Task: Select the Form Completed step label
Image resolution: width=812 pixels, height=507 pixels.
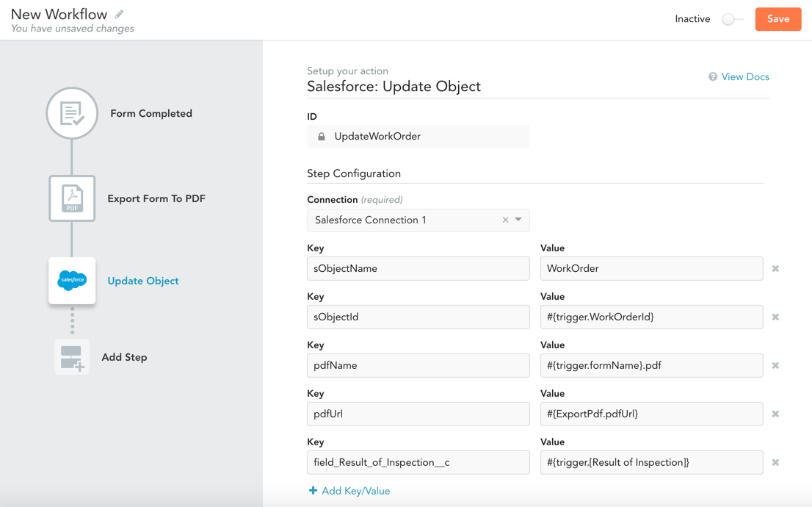Action: [151, 113]
